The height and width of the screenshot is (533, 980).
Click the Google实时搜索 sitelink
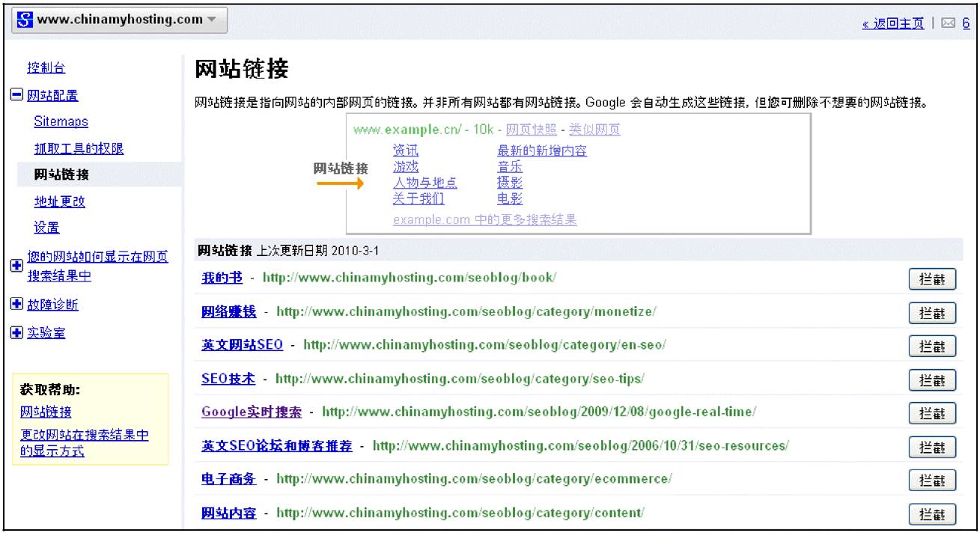point(252,412)
